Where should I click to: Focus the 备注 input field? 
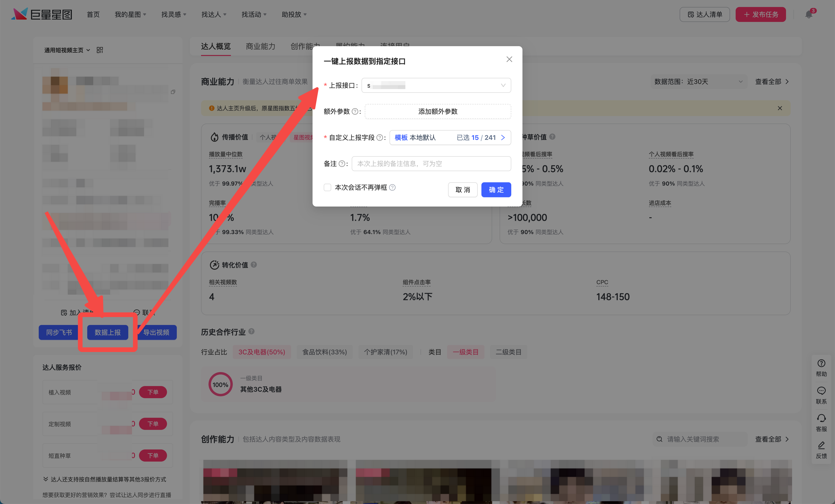pos(431,164)
